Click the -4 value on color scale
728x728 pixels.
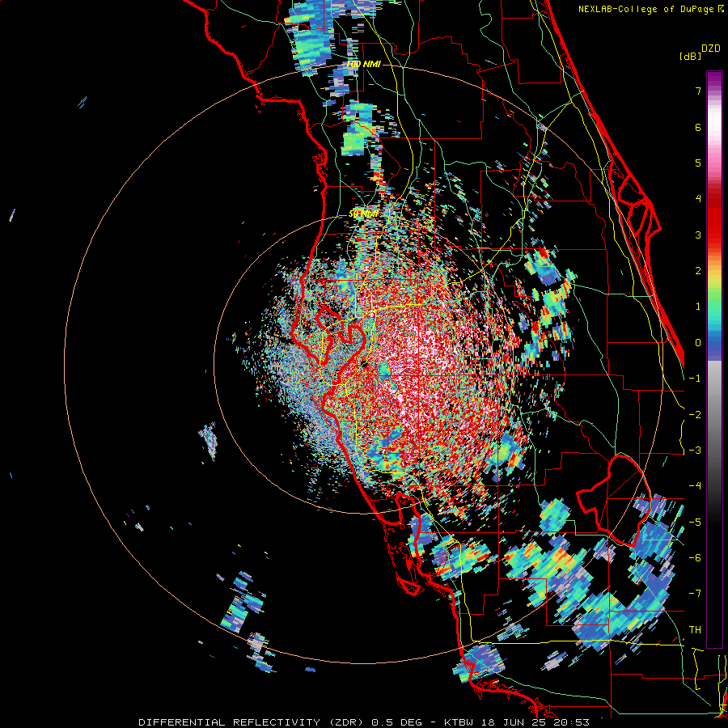pos(695,486)
